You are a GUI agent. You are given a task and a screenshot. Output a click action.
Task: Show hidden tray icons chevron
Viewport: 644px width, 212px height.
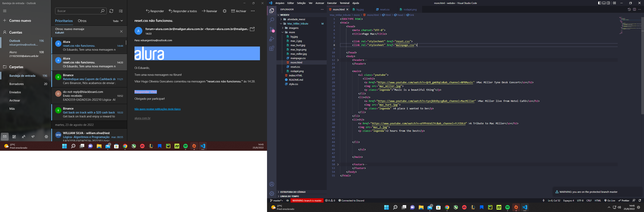pos(609,207)
